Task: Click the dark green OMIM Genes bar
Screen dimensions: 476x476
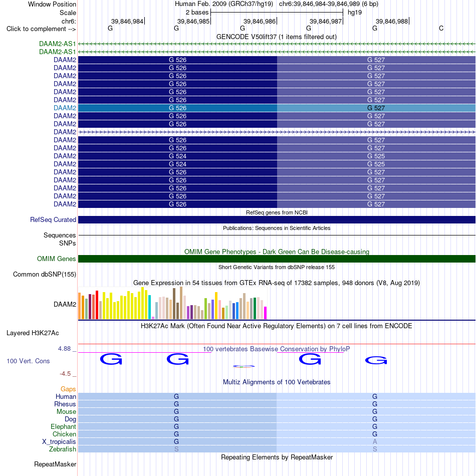Action: (277, 259)
